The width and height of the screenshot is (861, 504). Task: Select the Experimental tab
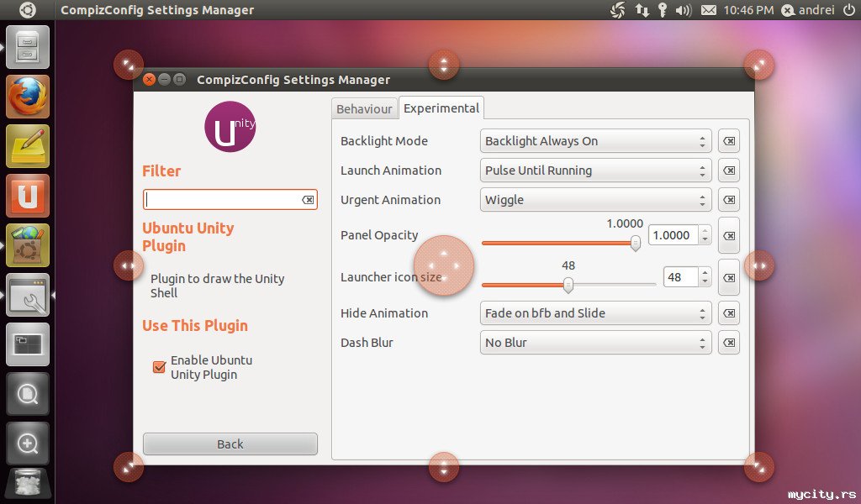coord(441,108)
